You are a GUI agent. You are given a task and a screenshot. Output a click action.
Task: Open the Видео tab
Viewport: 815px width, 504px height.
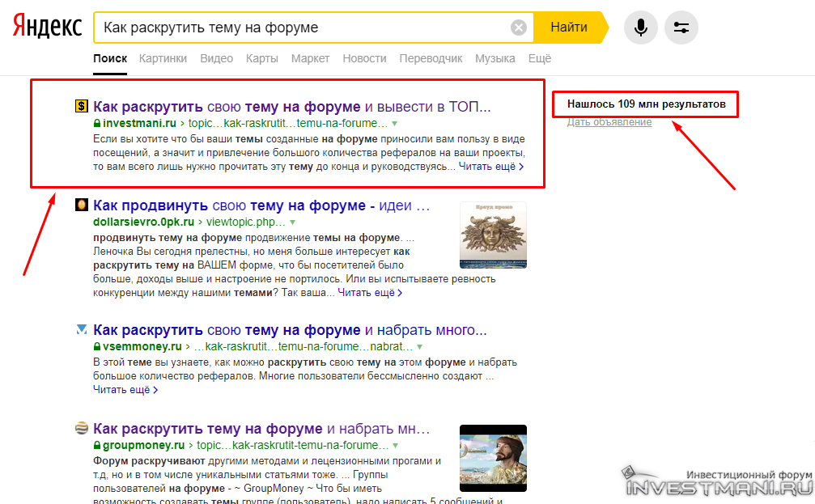point(216,58)
